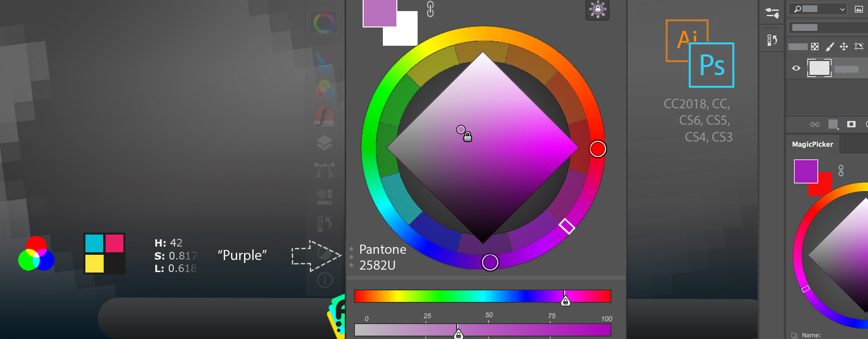Pick the brown-orange segment of inner scheme ring
Viewport: 868px width, 339px height.
coord(533,64)
